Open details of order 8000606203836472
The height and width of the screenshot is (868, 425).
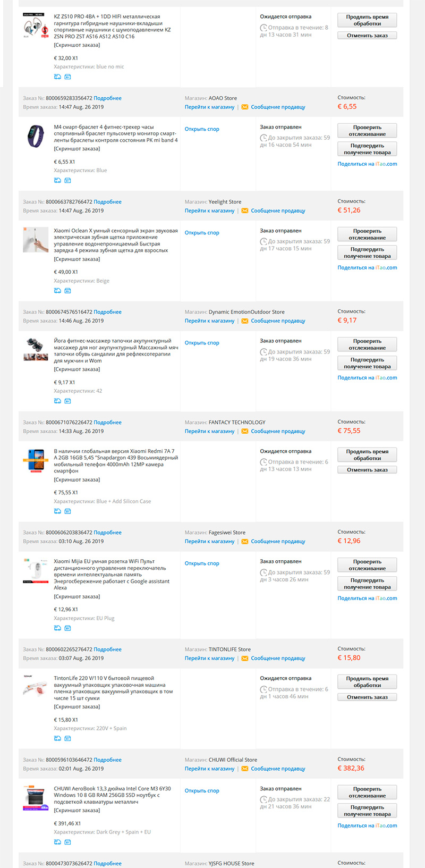click(x=107, y=533)
